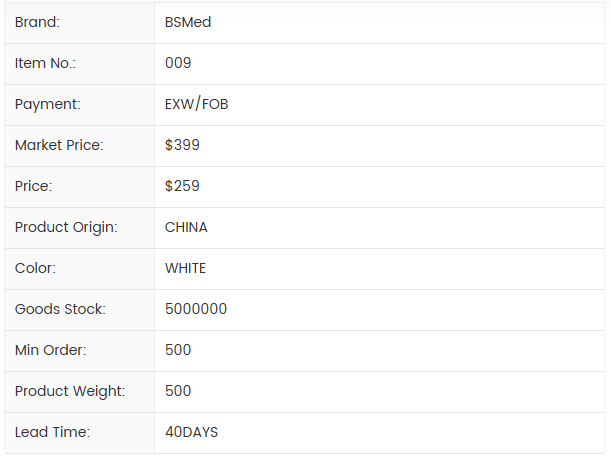Select the EXW/FOB payment value
611x461 pixels.
[x=197, y=104]
